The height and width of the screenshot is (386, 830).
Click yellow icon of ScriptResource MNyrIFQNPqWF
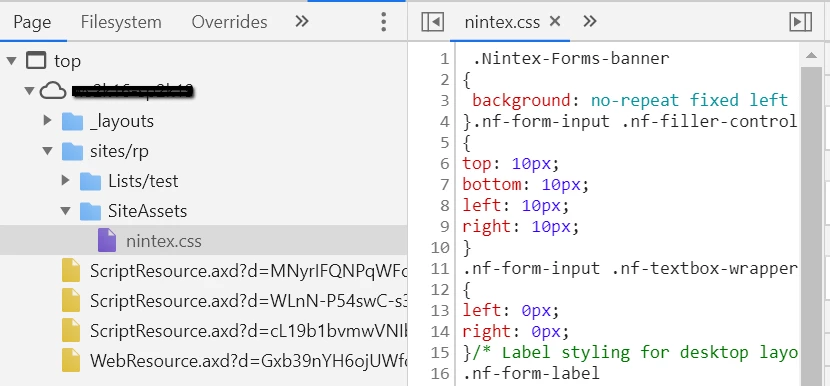click(70, 271)
